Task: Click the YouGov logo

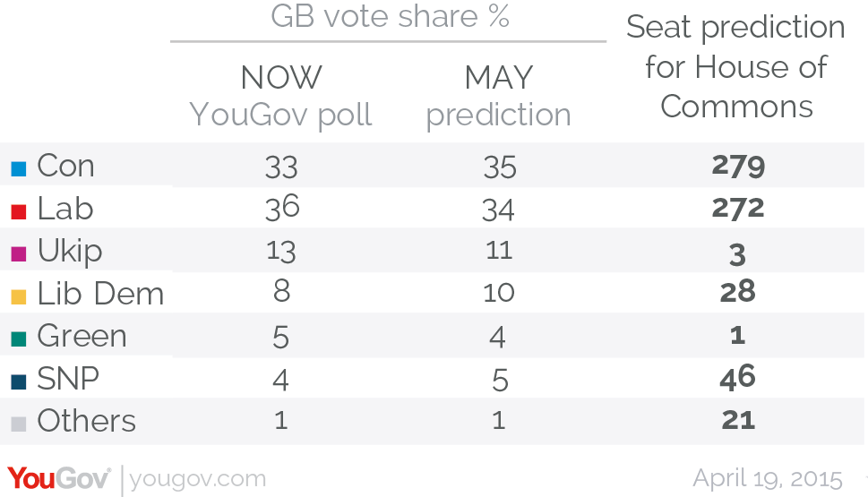Action: click(x=59, y=478)
